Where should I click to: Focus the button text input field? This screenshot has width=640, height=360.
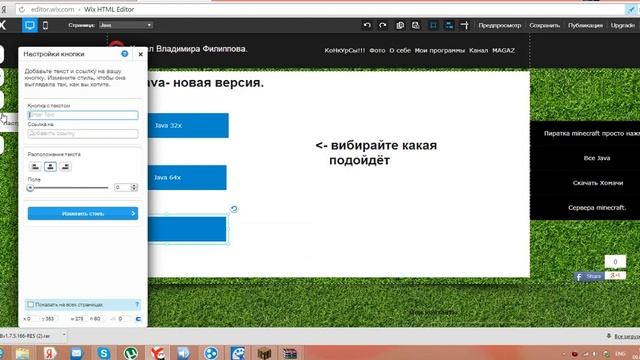point(83,115)
